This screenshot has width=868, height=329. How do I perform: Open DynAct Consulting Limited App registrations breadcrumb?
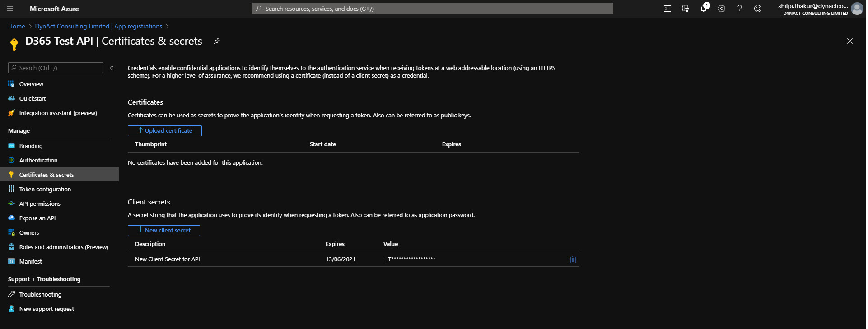98,26
